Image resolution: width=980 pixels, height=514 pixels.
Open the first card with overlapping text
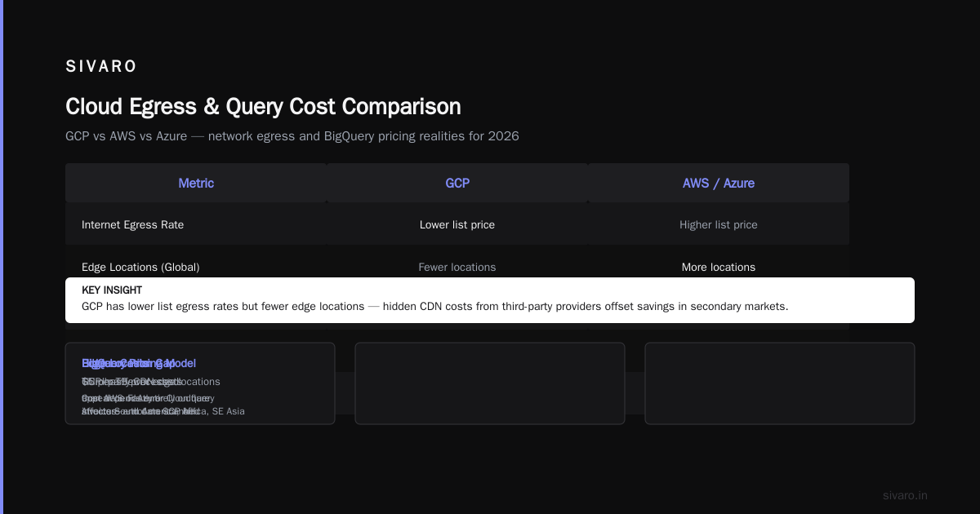pyautogui.click(x=200, y=383)
